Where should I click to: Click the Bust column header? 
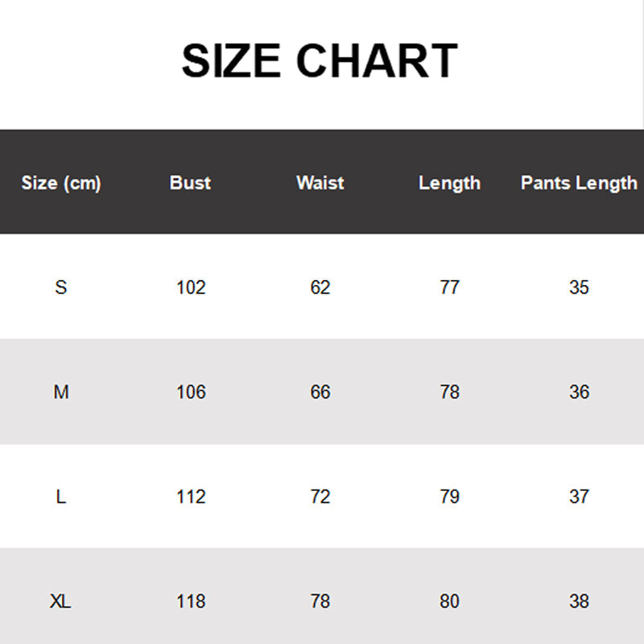pyautogui.click(x=190, y=183)
